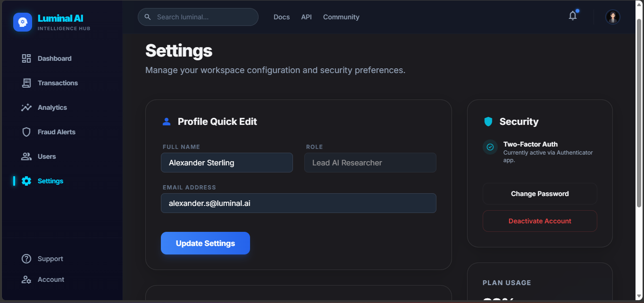644x303 pixels.
Task: Click the Update Settings button
Action: pyautogui.click(x=205, y=243)
